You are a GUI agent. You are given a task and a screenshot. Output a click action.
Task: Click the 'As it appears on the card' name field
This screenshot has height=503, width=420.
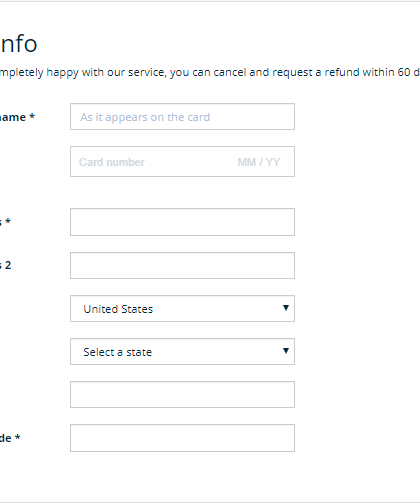coord(182,117)
